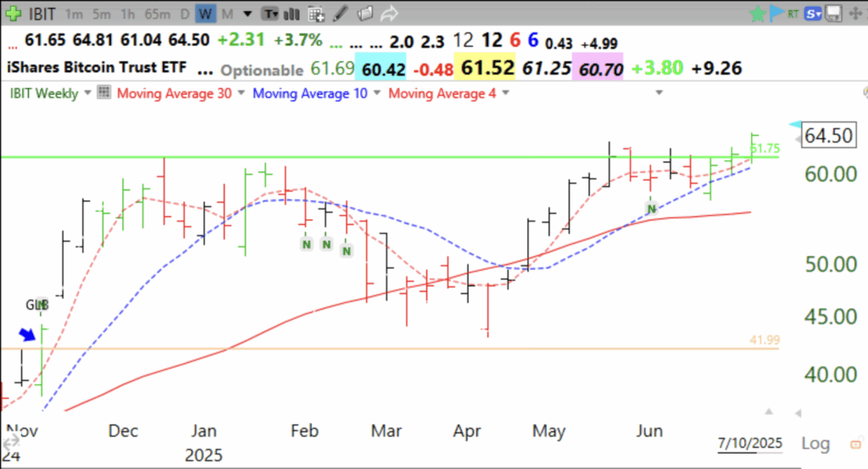
Task: Expand the IBIT Weekly dropdown arrow
Action: click(87, 93)
